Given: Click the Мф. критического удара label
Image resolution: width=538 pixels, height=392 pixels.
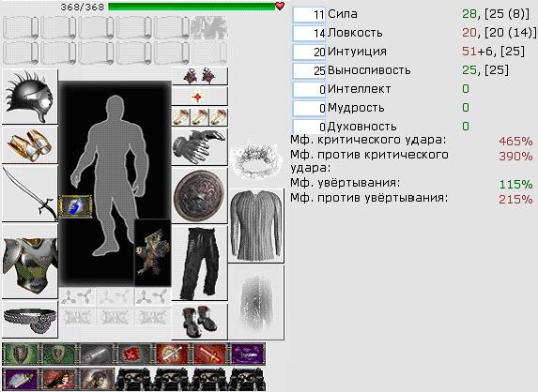Looking at the screenshot, I should 368,140.
